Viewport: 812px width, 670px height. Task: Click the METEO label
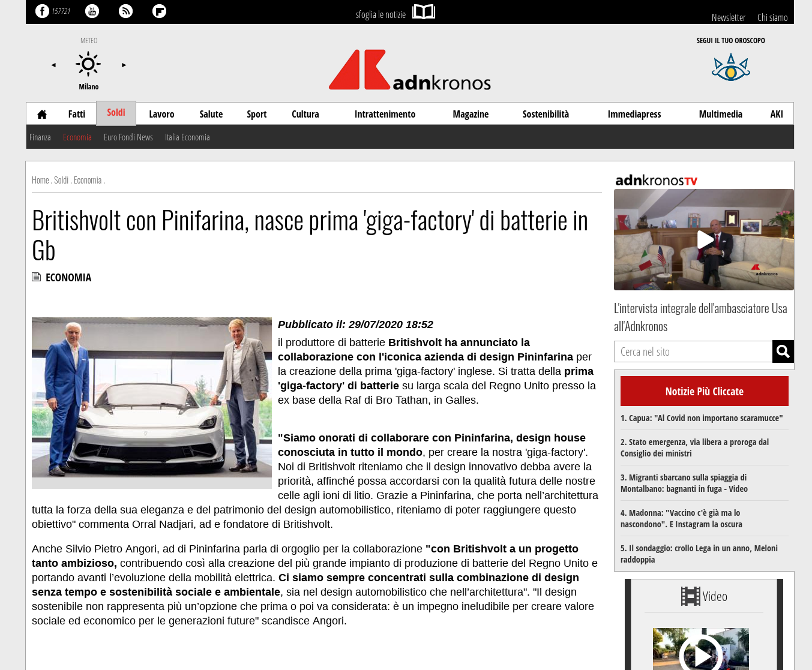pyautogui.click(x=89, y=41)
